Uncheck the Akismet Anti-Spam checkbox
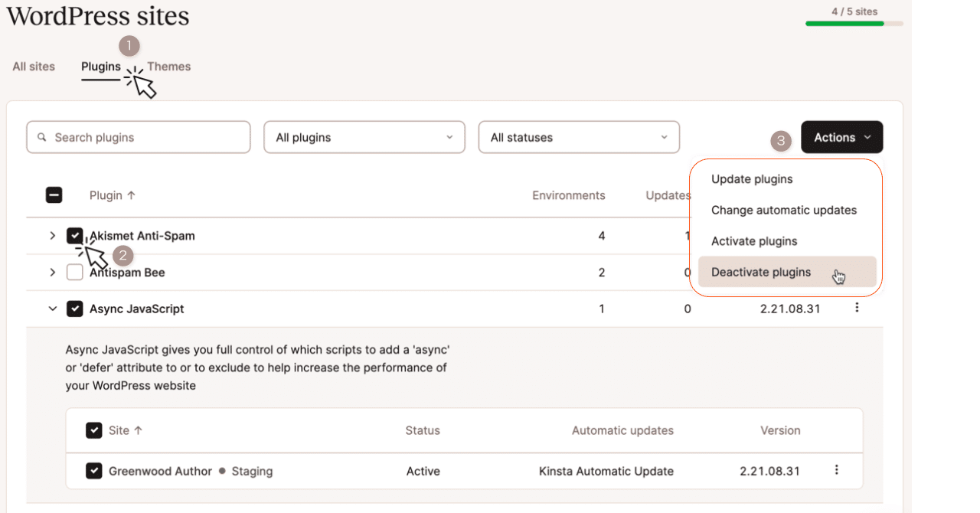Screen dimensions: 980x513 tap(74, 235)
